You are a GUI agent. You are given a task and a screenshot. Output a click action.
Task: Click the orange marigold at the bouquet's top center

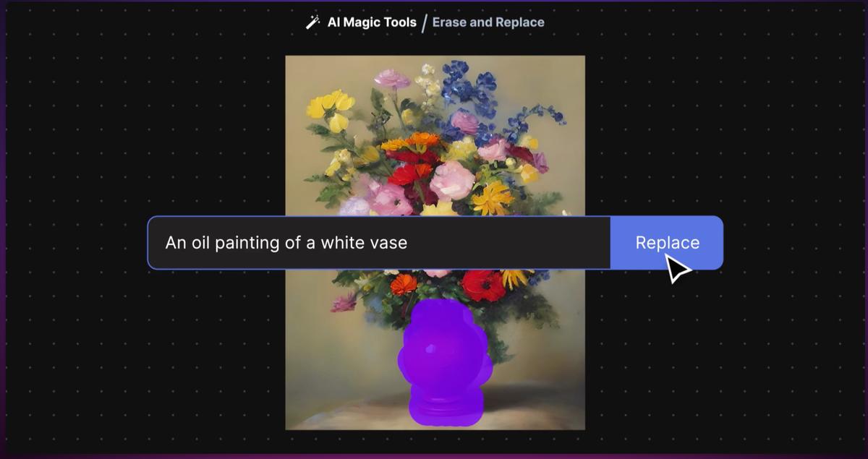(422, 140)
